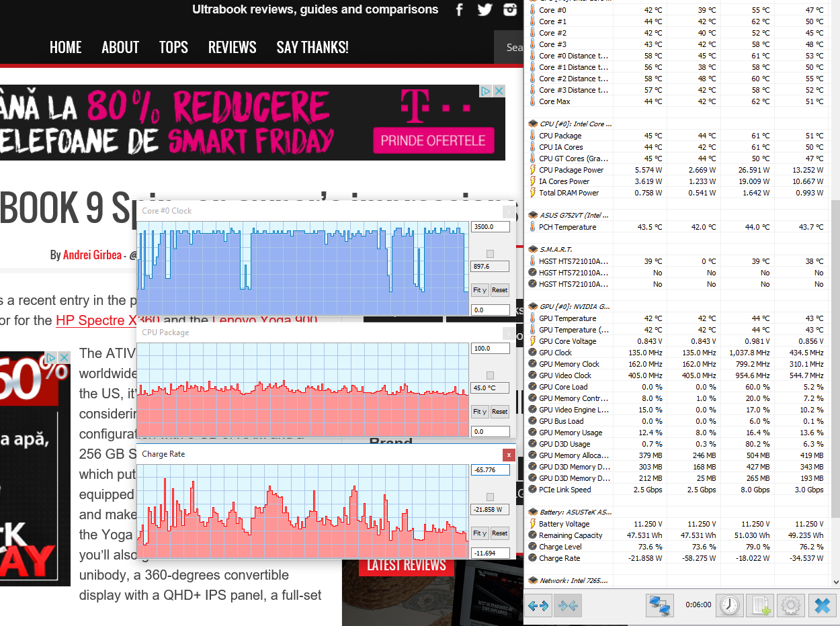The width and height of the screenshot is (840, 626).
Task: Open the Facebook social icon in header
Action: [x=460, y=10]
